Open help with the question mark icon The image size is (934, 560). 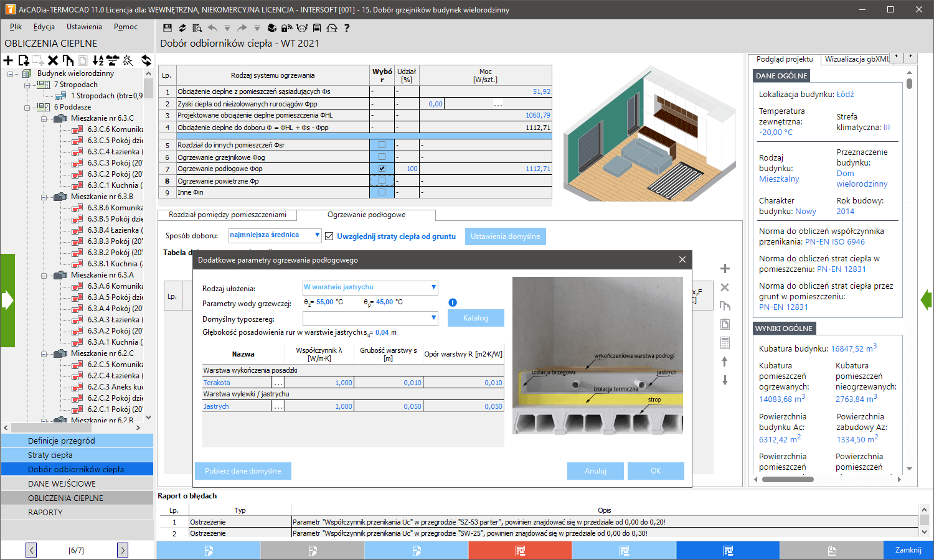[347, 28]
